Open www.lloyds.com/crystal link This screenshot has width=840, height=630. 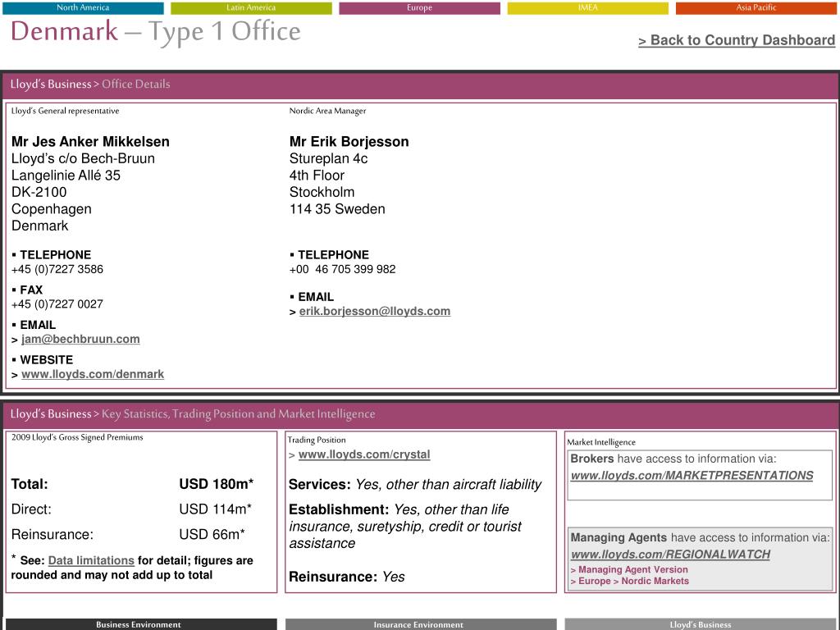click(x=364, y=454)
